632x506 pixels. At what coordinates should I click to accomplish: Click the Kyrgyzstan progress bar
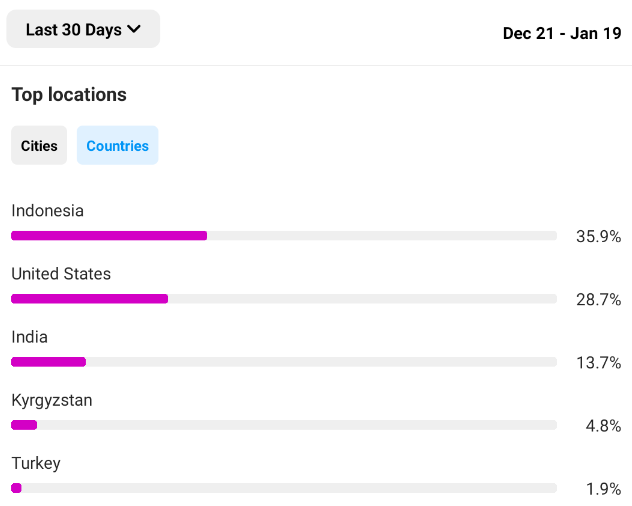[x=24, y=425]
